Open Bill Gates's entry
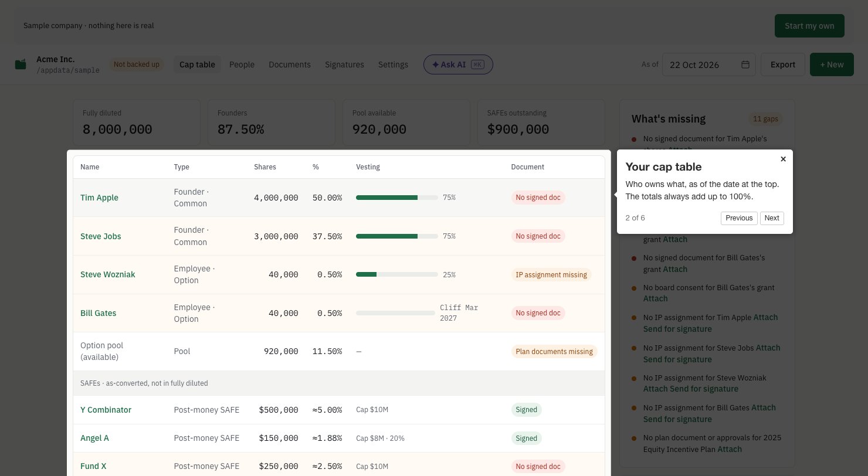The image size is (868, 476). [98, 313]
